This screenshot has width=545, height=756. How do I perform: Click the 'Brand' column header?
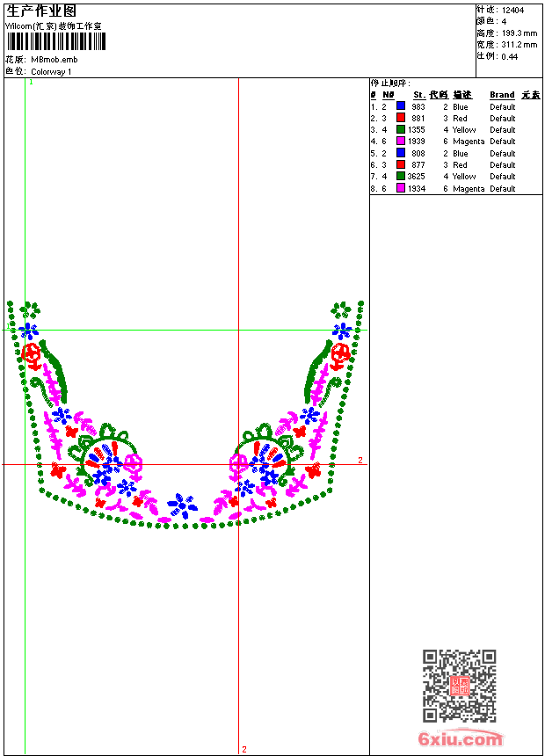pos(502,95)
